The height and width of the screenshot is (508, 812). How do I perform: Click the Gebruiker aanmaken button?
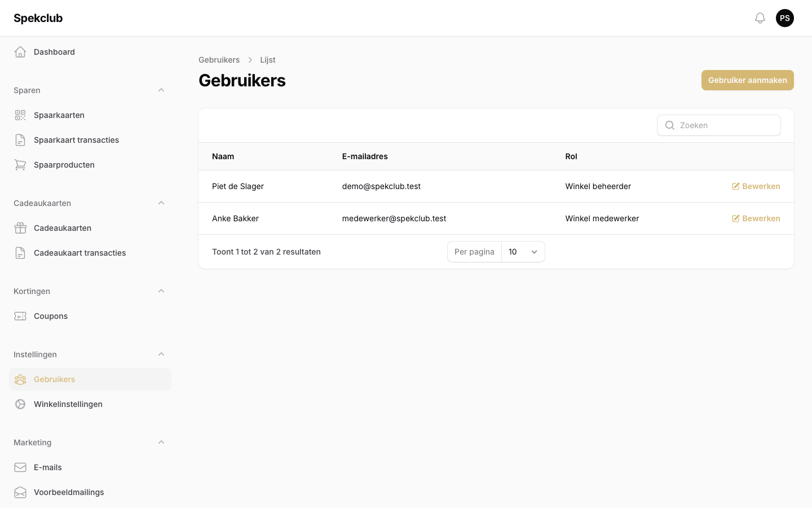pyautogui.click(x=748, y=80)
